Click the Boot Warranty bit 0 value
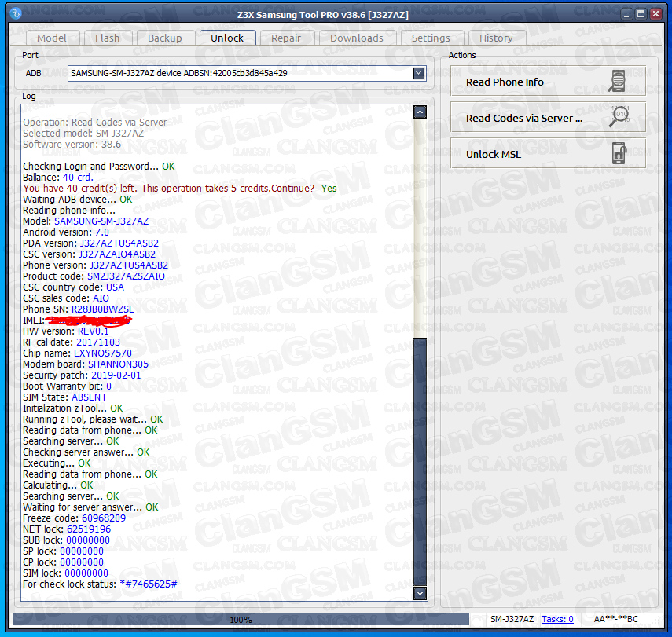This screenshot has width=672, height=637. click(109, 386)
